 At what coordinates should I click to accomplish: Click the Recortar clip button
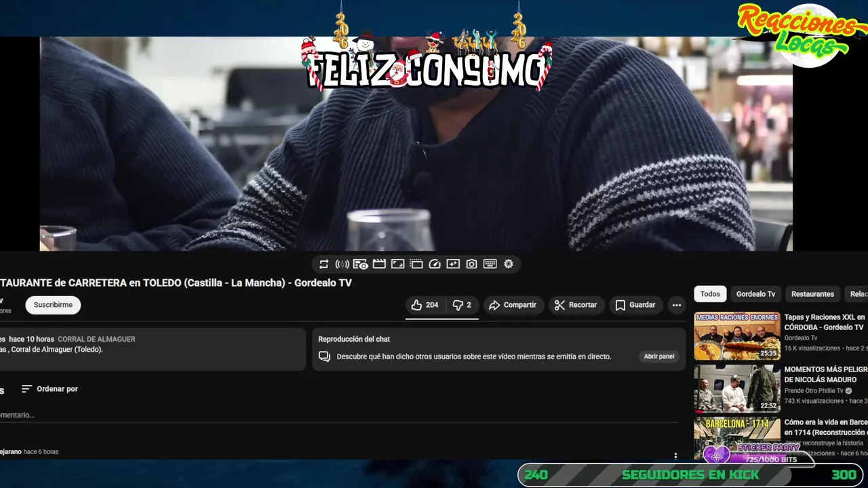[575, 305]
